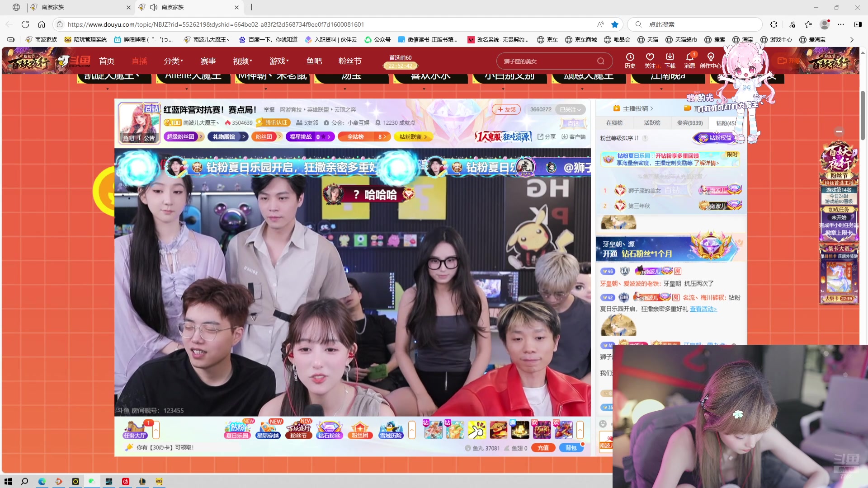Go to 首页 in navigation

click(x=107, y=61)
